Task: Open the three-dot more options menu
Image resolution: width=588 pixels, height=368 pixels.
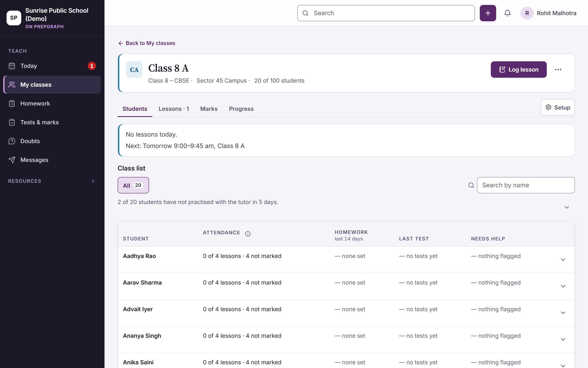Action: coord(558,70)
